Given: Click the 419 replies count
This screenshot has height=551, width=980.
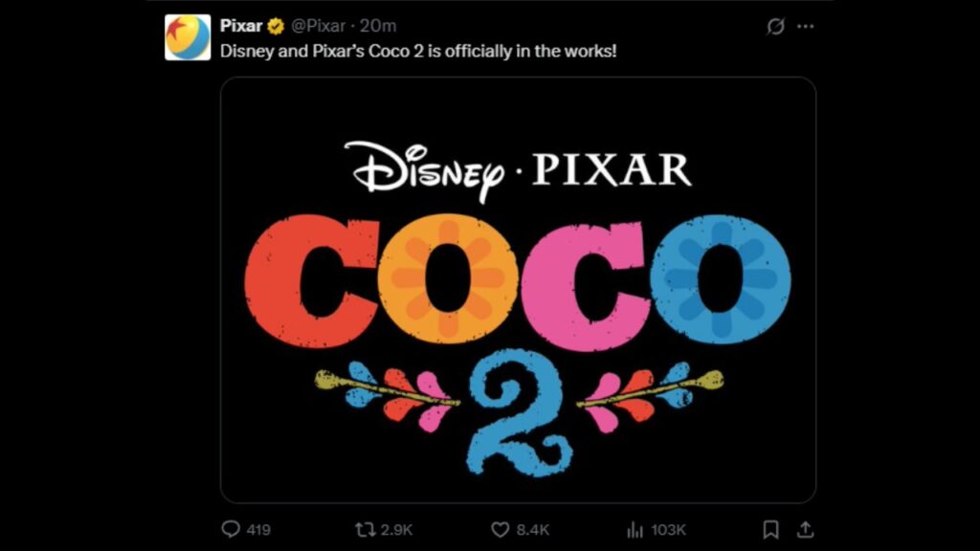Looking at the screenshot, I should [259, 529].
